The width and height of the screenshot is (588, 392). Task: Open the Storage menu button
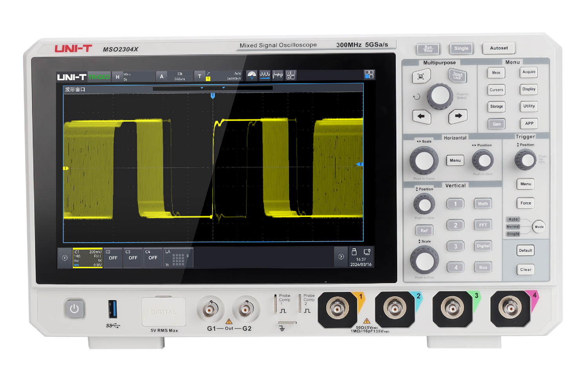point(496,107)
